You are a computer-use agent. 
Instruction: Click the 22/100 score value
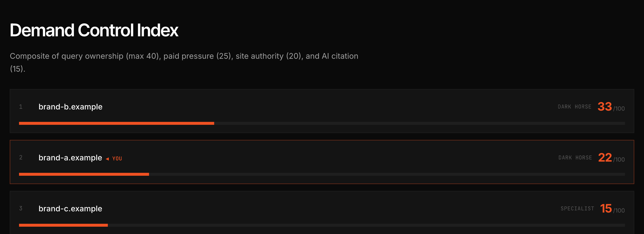pyautogui.click(x=611, y=158)
